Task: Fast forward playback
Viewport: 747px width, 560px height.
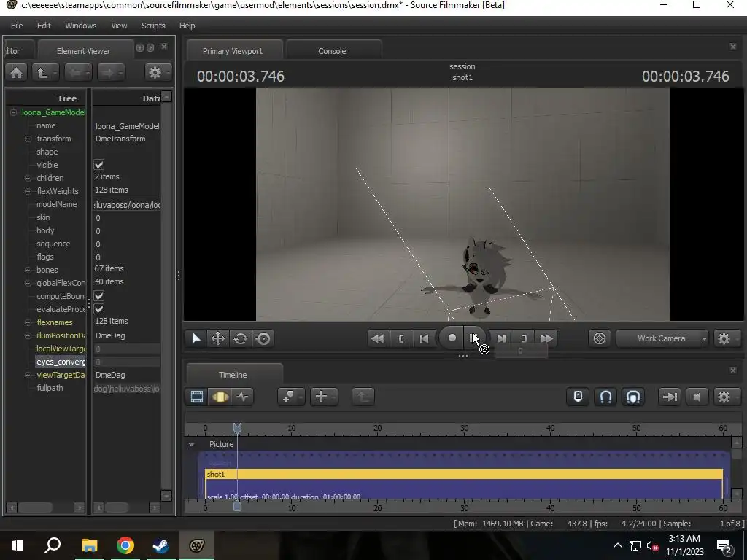Action: point(546,338)
